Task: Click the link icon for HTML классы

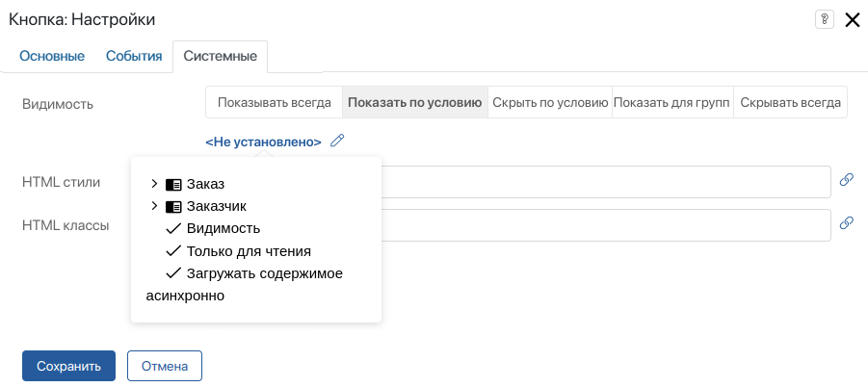Action: click(x=847, y=223)
